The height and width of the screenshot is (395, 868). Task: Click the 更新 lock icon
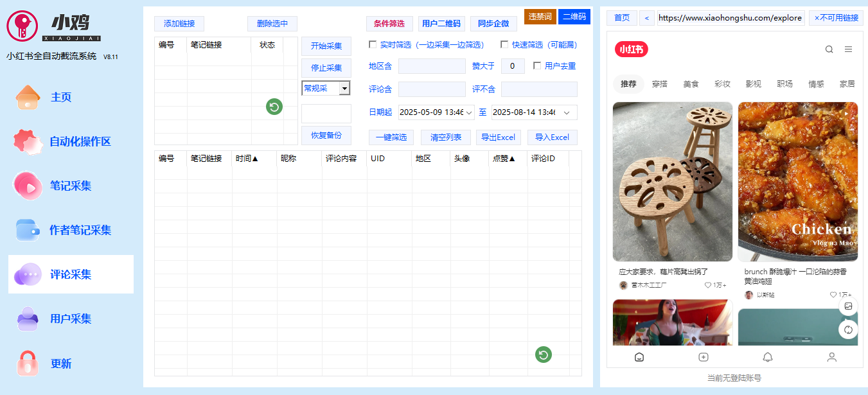coord(28,363)
